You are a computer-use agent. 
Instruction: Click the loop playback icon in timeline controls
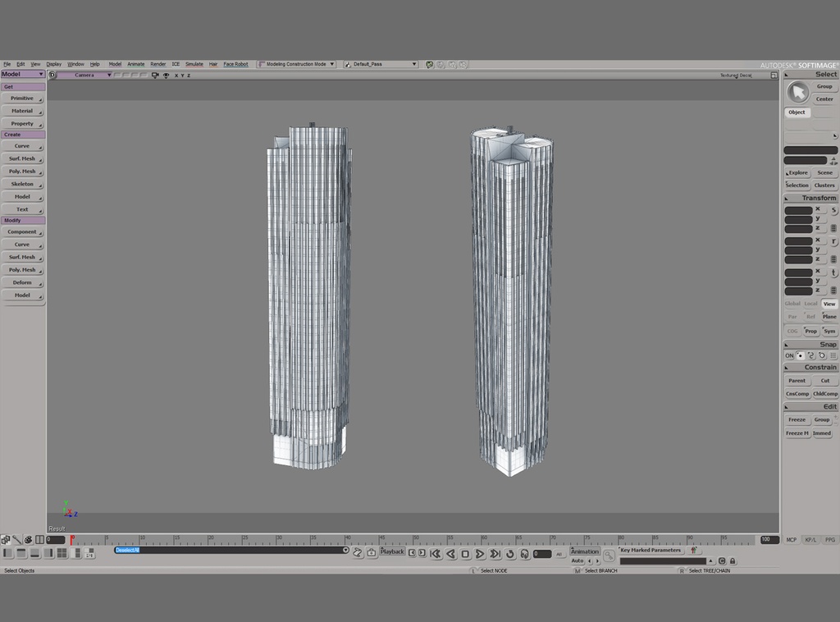509,553
